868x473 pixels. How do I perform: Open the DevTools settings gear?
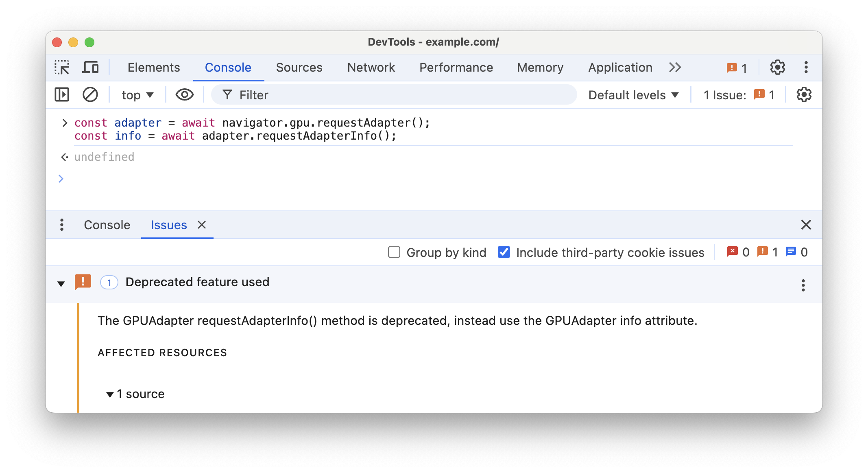click(x=778, y=67)
